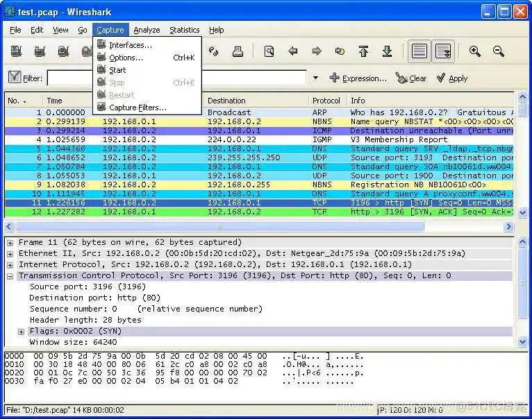532x419 pixels.
Task: Choose Capture Filters... from Capture menu
Action: (x=147, y=108)
